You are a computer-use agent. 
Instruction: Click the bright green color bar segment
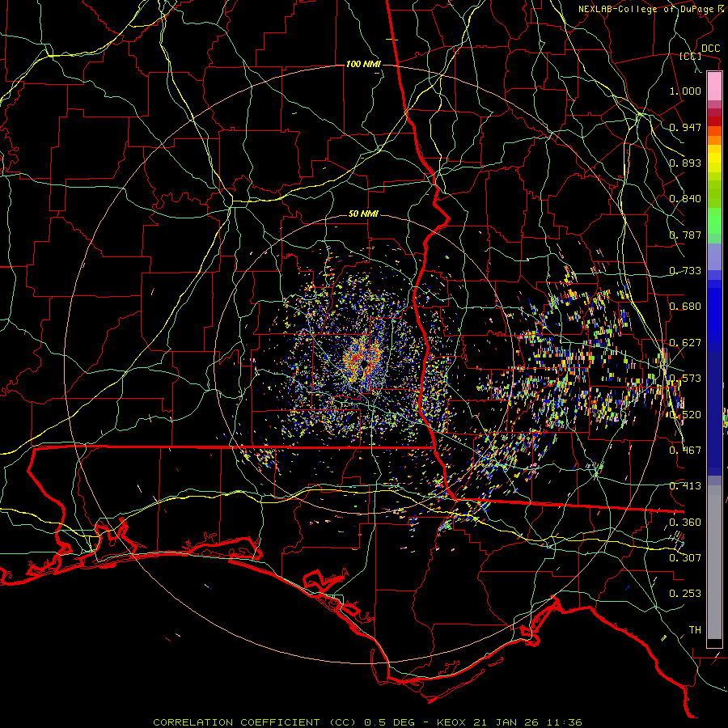coord(714,221)
